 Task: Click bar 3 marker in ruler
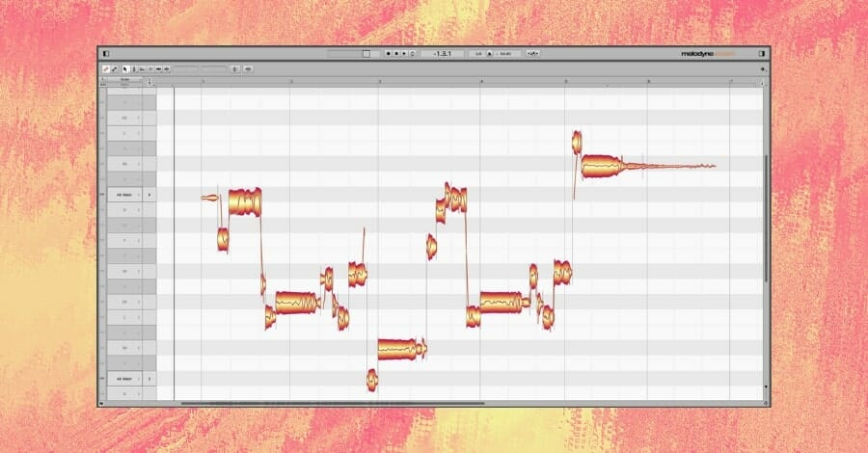pos(380,81)
